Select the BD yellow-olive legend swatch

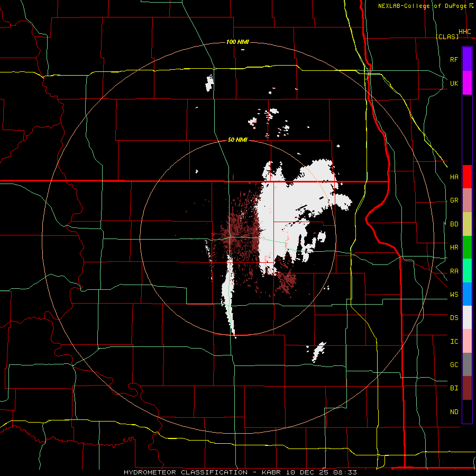pos(467,224)
